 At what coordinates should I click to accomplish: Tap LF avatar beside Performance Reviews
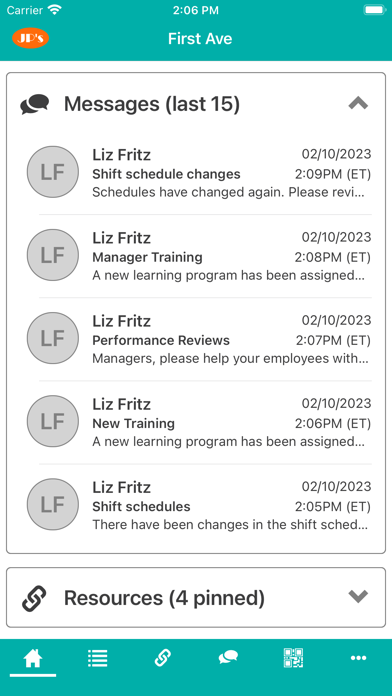coord(53,338)
